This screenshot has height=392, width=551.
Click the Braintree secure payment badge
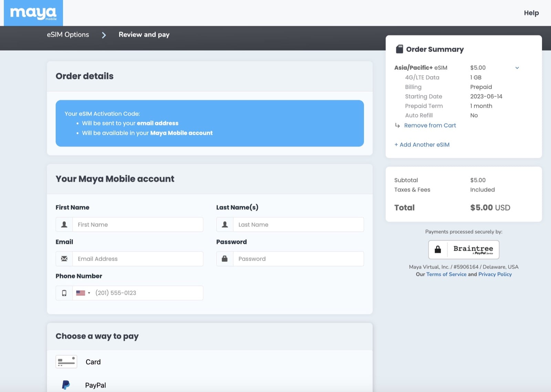point(464,250)
